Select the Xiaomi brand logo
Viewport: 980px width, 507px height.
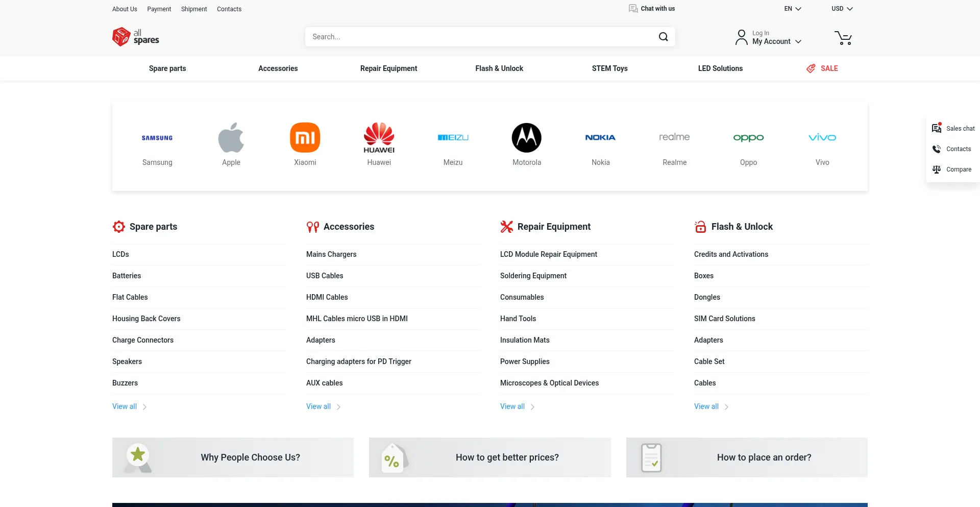[x=305, y=137]
